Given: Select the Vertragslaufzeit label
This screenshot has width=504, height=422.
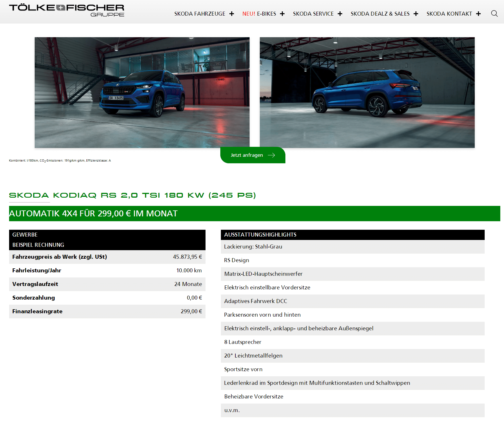Looking at the screenshot, I should point(35,284).
